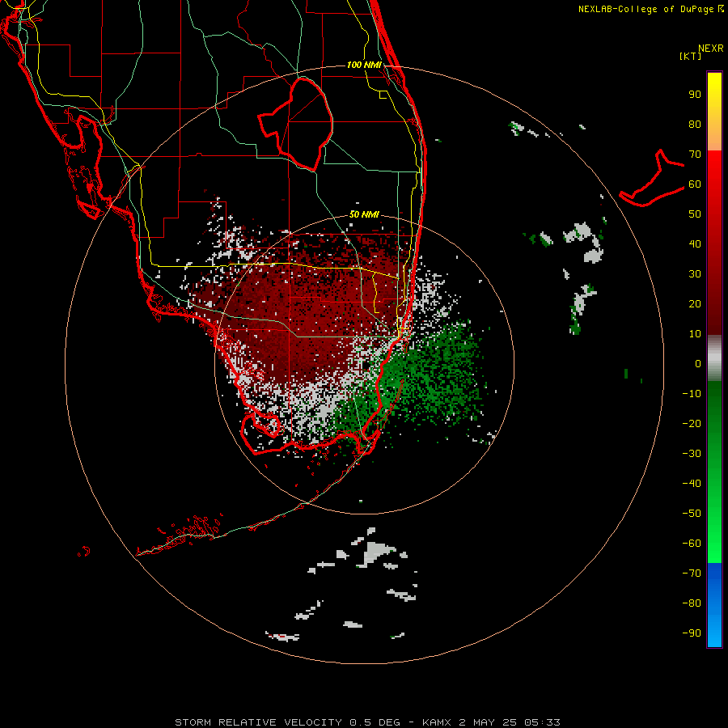Click the 70 value on the color scale
Image resolution: width=728 pixels, height=728 pixels.
[695, 154]
